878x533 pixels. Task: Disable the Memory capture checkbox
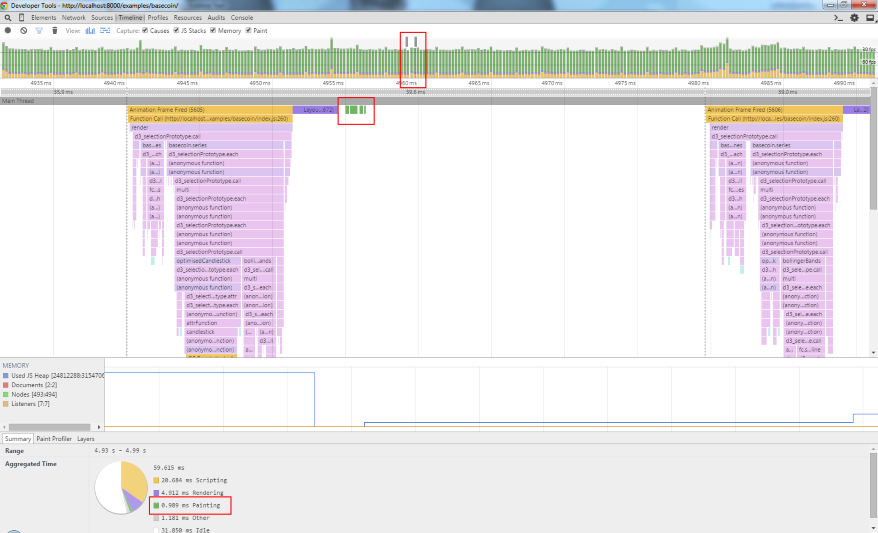215,31
